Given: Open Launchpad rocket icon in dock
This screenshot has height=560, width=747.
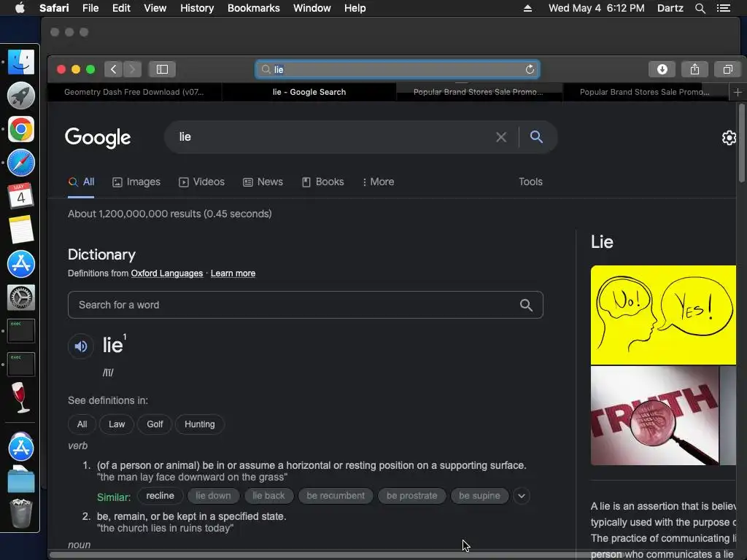Looking at the screenshot, I should click(x=21, y=96).
